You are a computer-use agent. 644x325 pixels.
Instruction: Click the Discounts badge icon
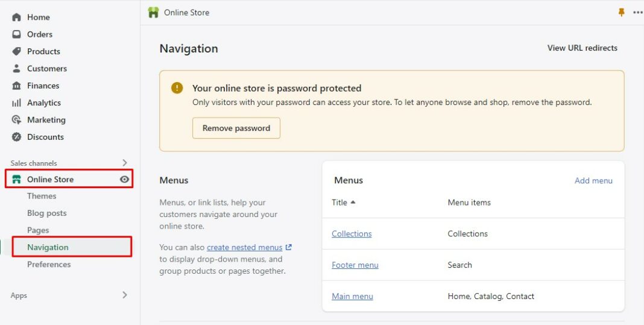(x=16, y=137)
